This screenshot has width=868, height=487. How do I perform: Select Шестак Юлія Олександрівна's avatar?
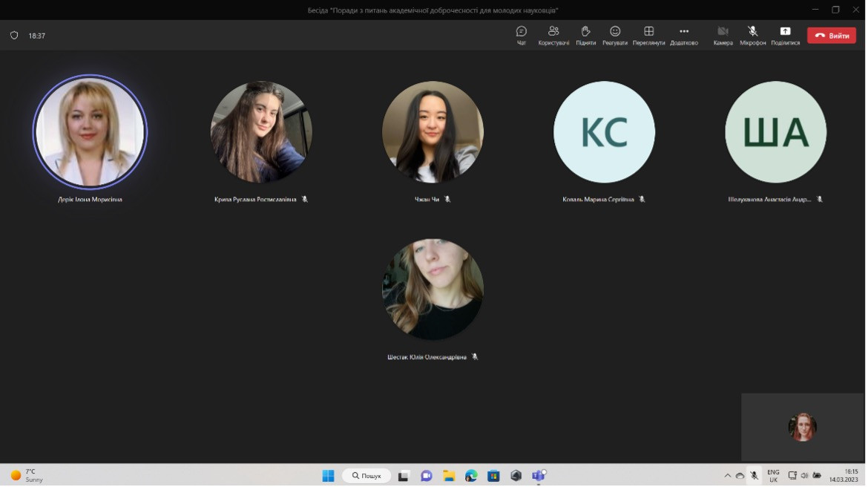pos(433,290)
